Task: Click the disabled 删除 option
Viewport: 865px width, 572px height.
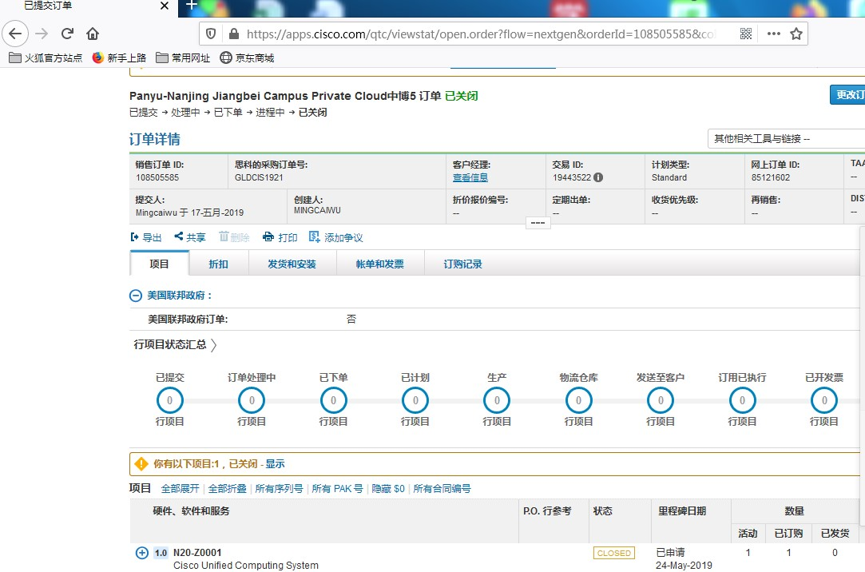Action: click(x=234, y=237)
